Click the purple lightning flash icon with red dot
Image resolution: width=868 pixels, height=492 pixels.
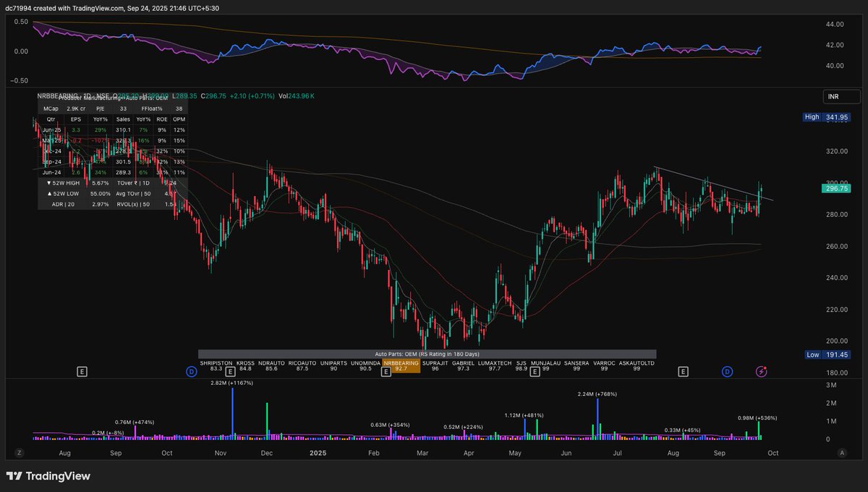pyautogui.click(x=760, y=370)
